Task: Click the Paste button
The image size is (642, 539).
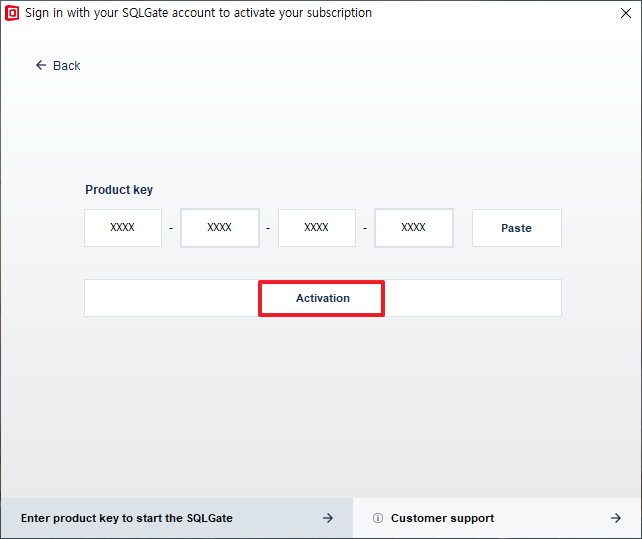Action: tap(517, 228)
